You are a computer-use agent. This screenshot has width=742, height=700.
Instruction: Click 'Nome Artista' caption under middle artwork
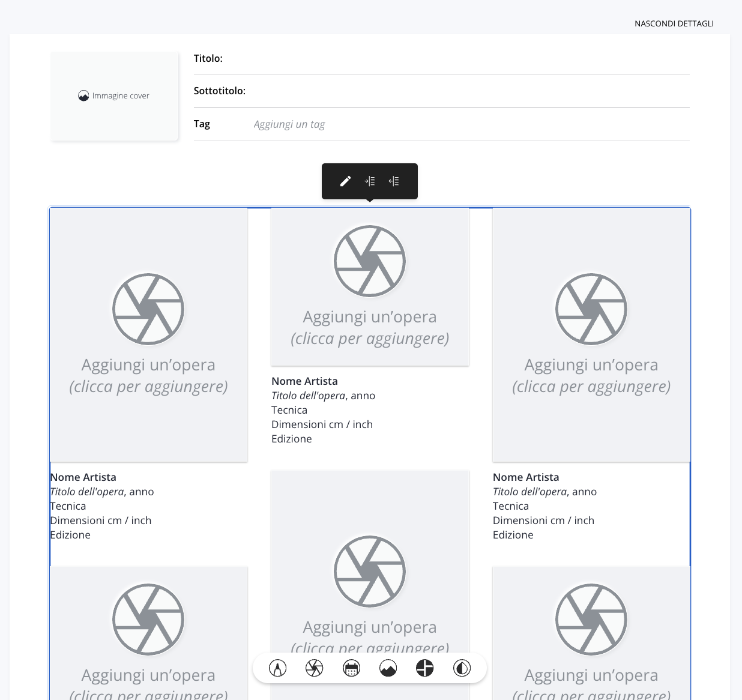tap(304, 381)
